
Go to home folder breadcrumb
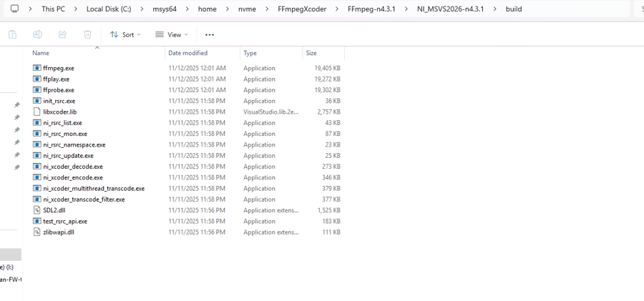[x=207, y=9]
